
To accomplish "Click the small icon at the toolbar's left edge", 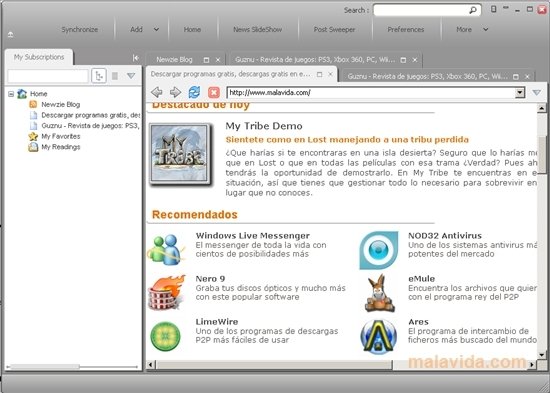I will (11, 34).
